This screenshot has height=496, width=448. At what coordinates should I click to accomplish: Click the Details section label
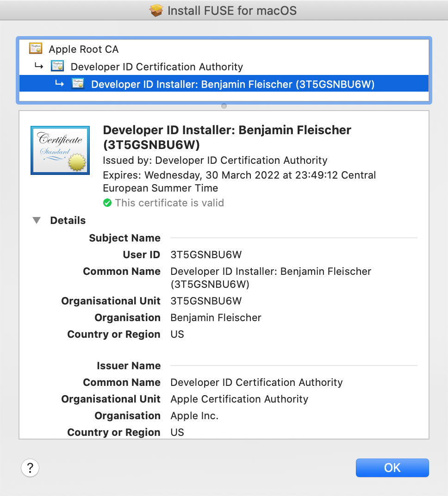tap(68, 220)
